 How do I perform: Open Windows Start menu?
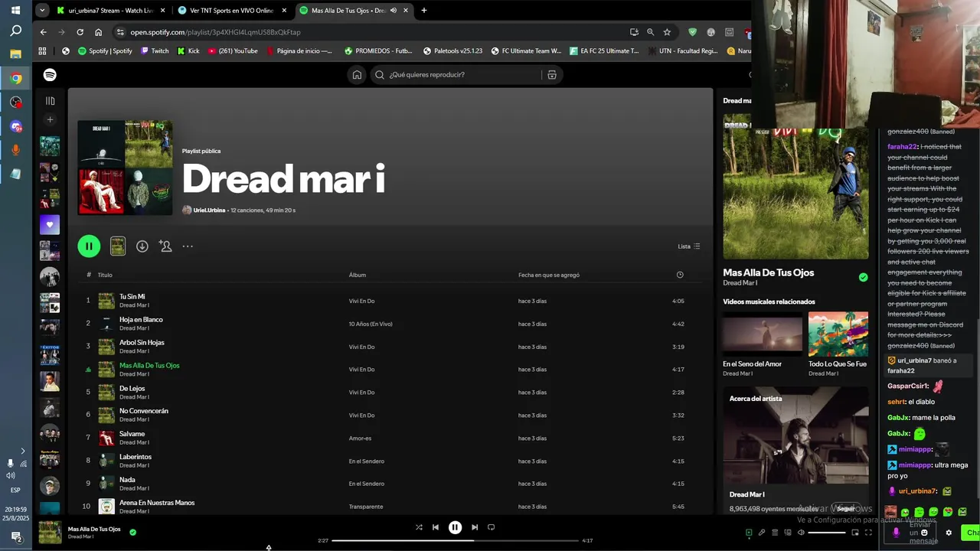coord(15,11)
